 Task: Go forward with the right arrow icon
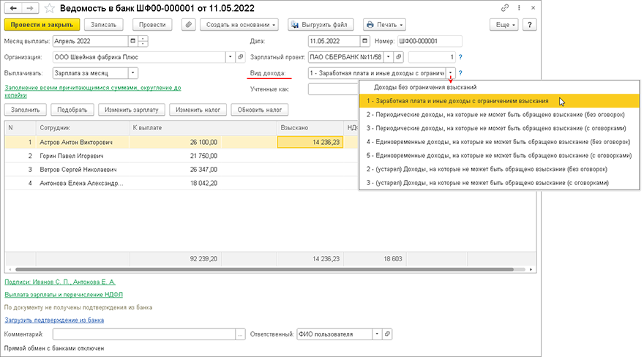click(x=31, y=8)
